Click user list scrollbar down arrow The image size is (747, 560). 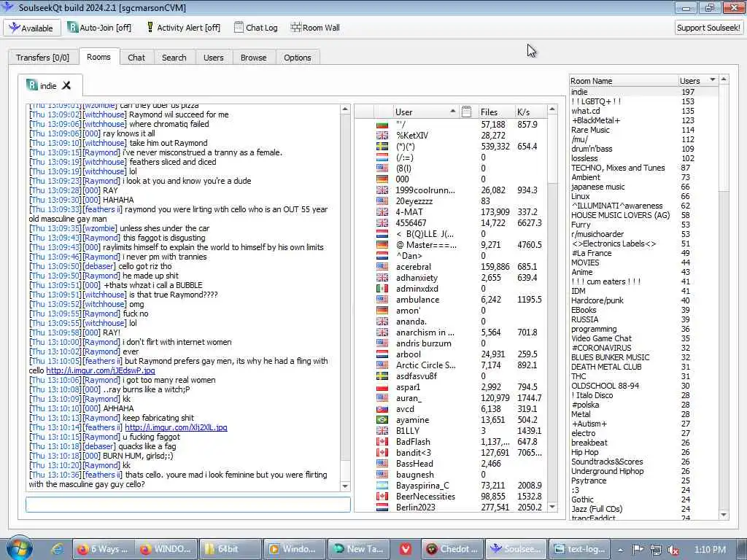click(552, 507)
